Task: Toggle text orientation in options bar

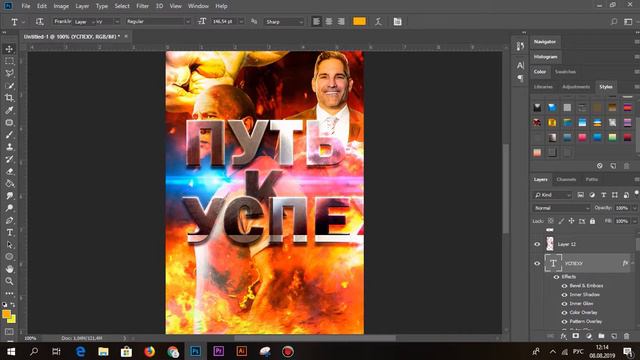Action: [x=39, y=22]
